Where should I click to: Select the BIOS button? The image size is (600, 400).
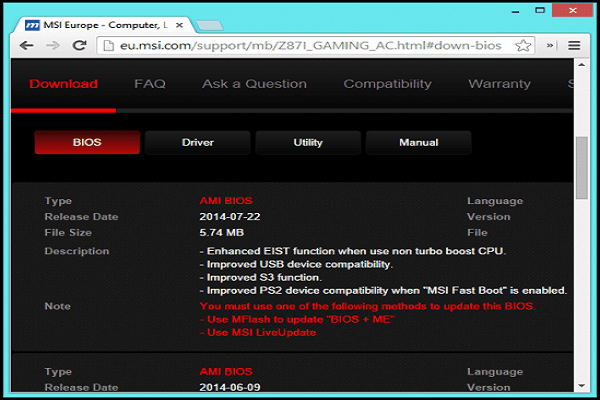87,142
